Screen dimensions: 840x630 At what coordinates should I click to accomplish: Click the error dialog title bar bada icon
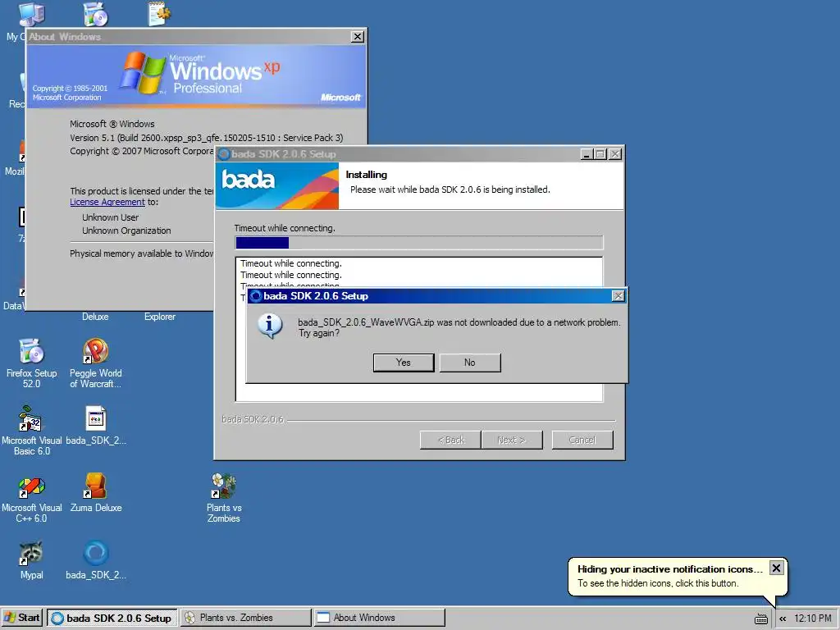256,295
